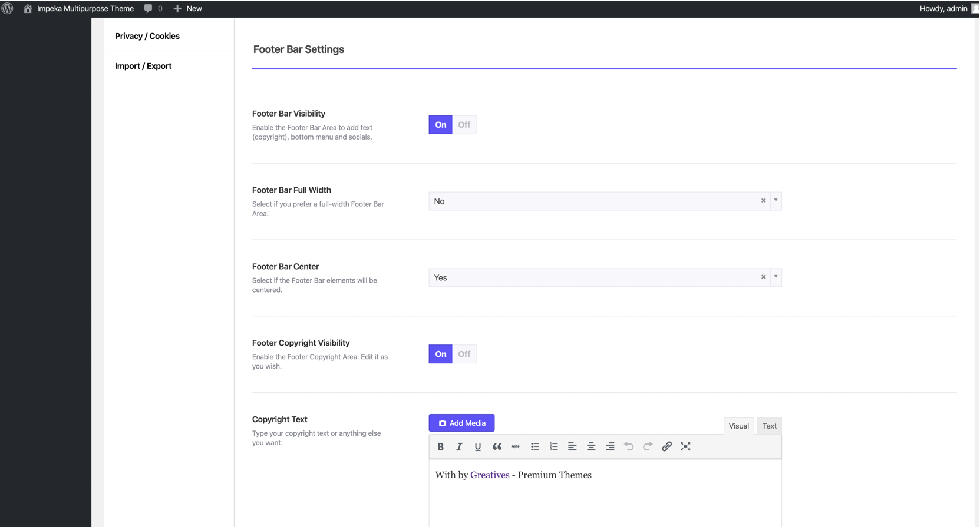Create a bulleted list in editor
Image resolution: width=980 pixels, height=527 pixels.
tap(534, 446)
